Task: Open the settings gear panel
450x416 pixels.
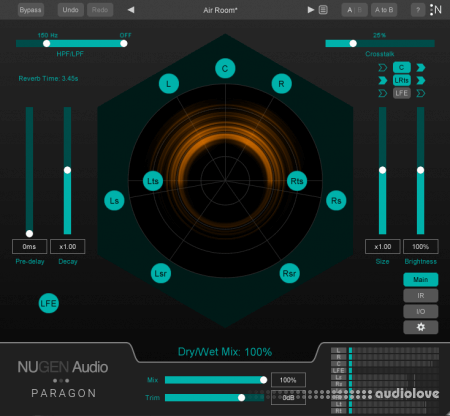Action: point(421,327)
